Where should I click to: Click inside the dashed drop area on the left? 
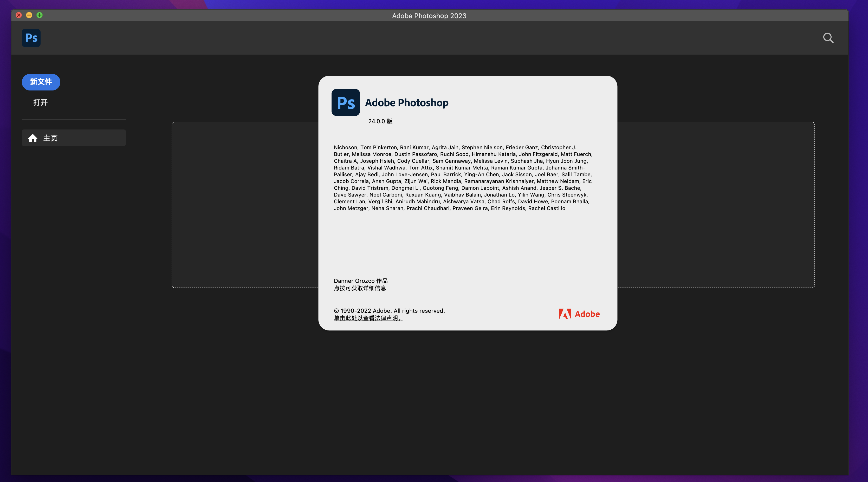245,205
